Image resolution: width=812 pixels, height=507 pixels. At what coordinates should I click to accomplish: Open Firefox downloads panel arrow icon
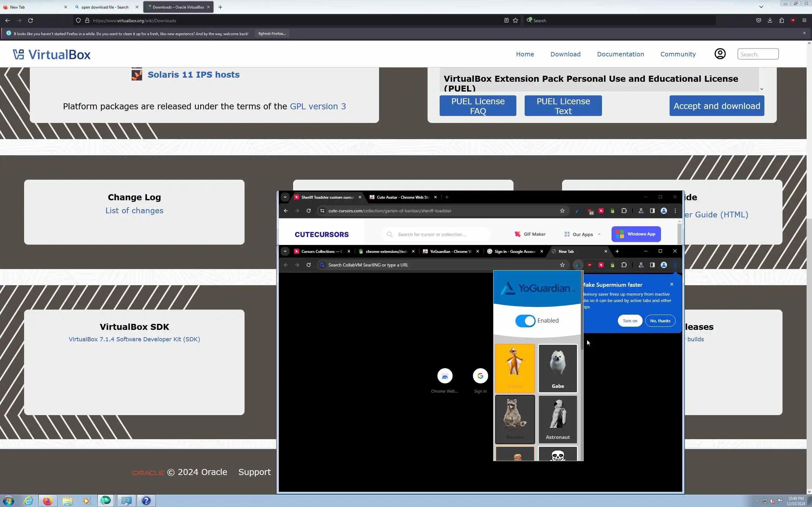click(x=770, y=21)
